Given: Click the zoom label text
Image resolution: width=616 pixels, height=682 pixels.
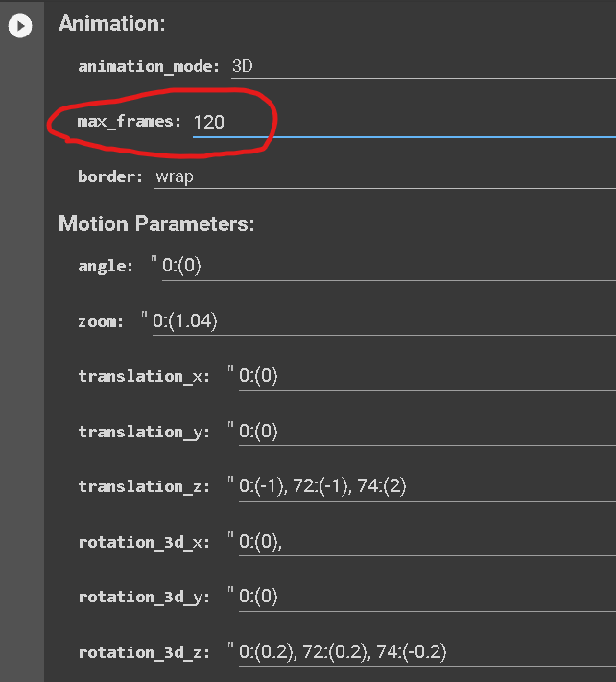Looking at the screenshot, I should pyautogui.click(x=101, y=322).
